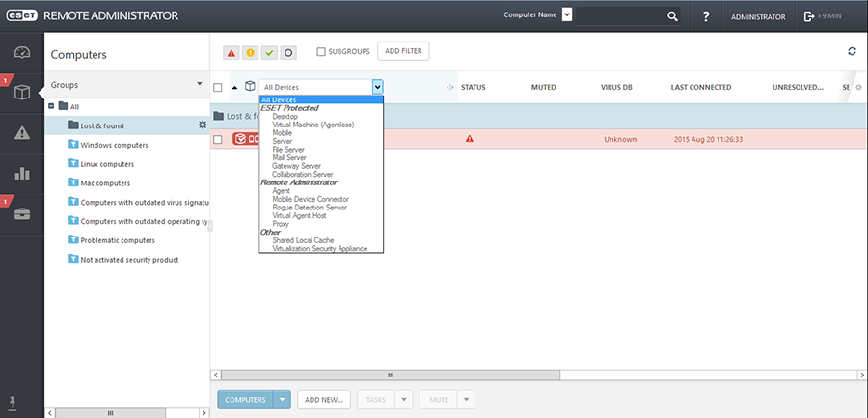Click the column resize handle icon
Viewport: 868px width, 418px height.
tap(450, 87)
